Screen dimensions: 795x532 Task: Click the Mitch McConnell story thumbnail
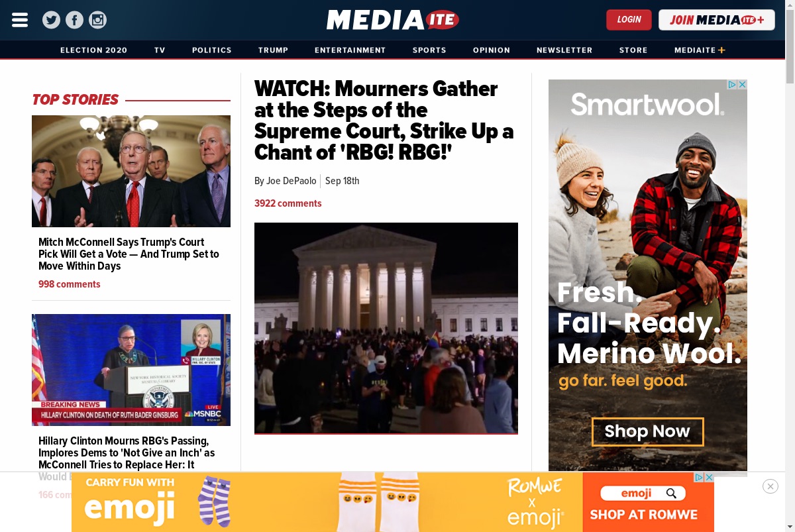pos(131,171)
